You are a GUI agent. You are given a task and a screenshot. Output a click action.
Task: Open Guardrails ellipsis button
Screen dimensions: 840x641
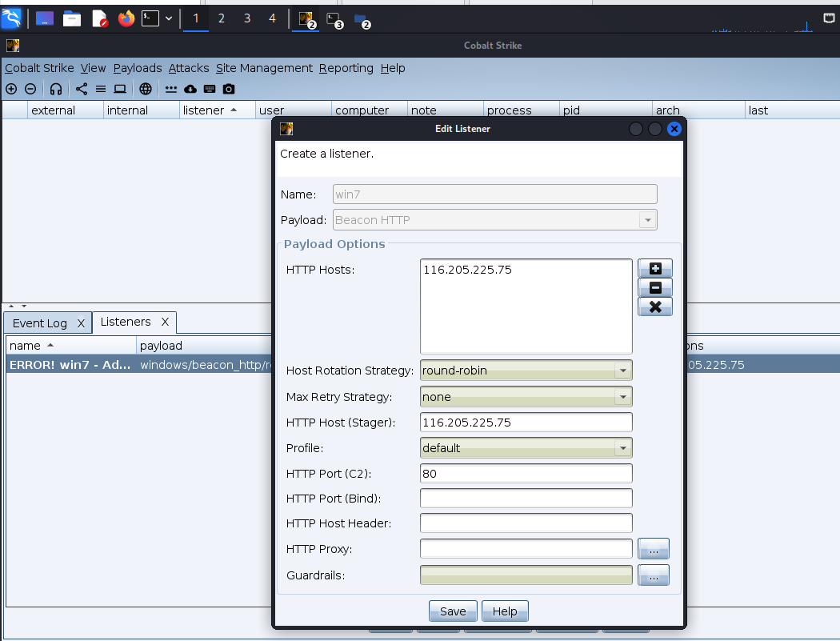653,575
